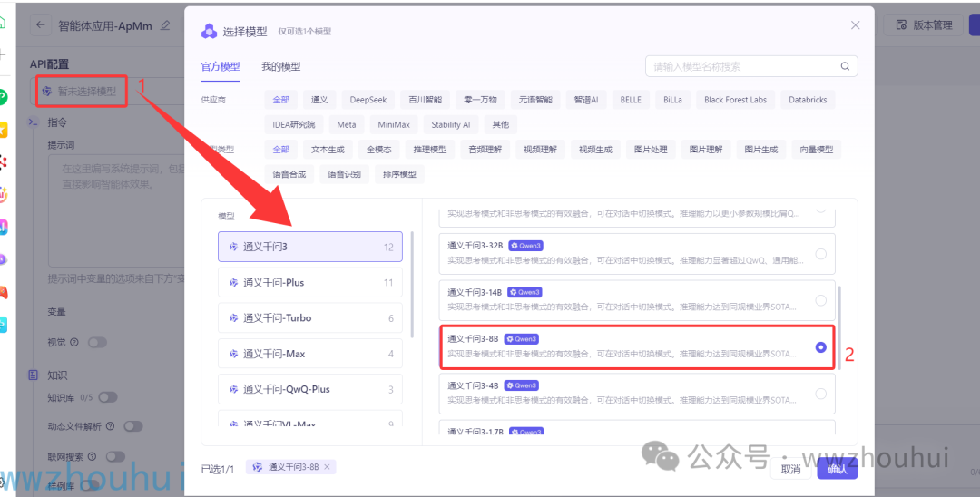
Task: Click the 其他 supplier chip
Action: [501, 124]
